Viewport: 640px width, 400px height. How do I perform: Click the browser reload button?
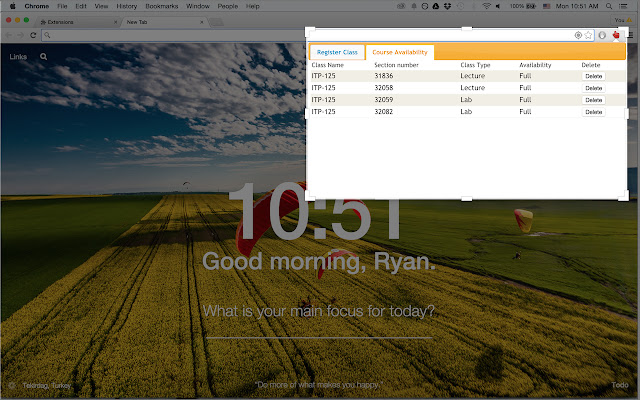click(x=33, y=35)
